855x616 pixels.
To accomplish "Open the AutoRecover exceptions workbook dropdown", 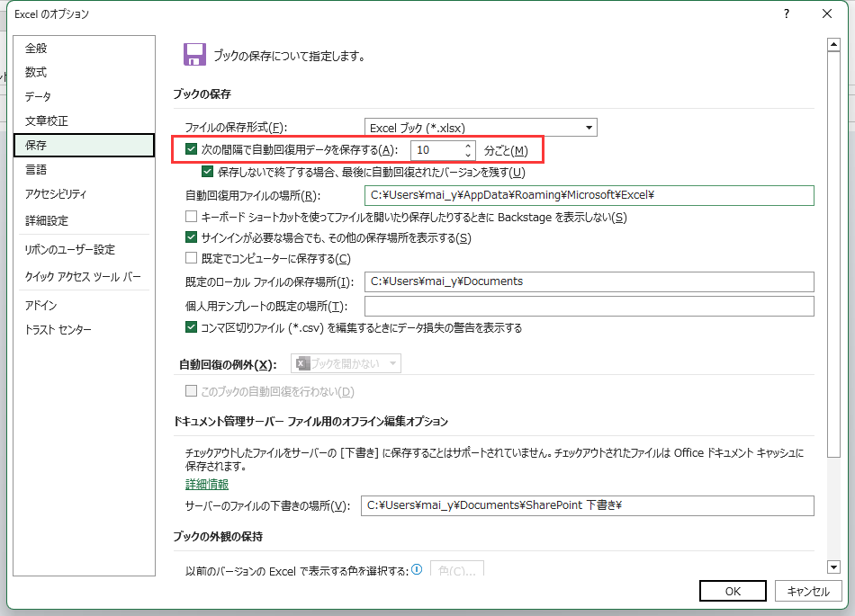I will click(x=346, y=363).
